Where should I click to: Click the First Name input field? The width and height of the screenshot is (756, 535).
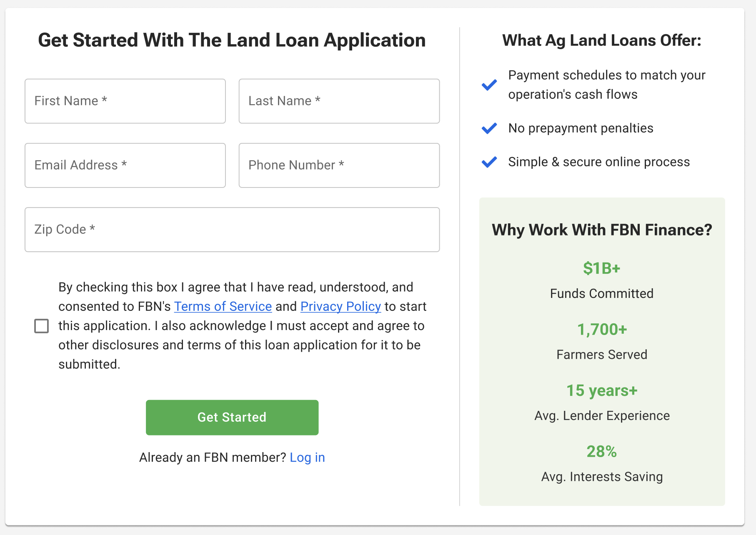[125, 101]
